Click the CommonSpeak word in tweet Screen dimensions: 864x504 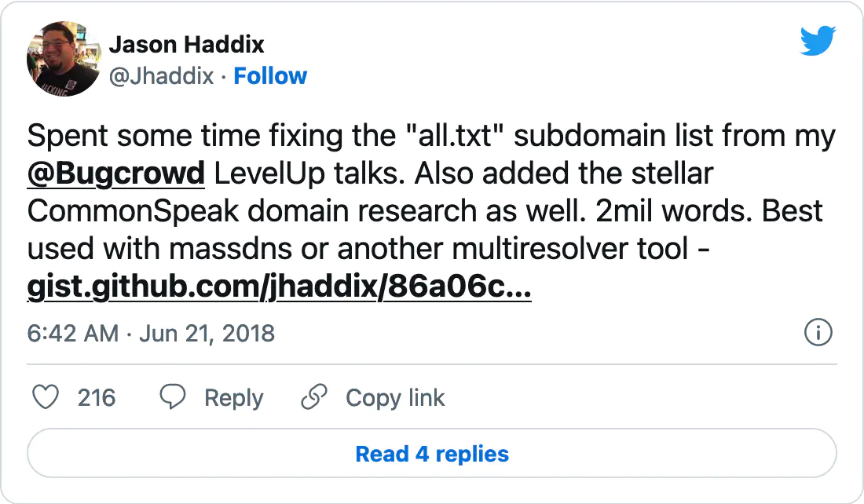click(x=133, y=211)
